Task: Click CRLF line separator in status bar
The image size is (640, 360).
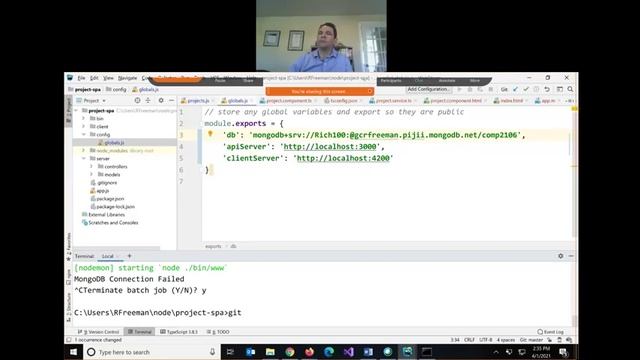Action: click(469, 340)
